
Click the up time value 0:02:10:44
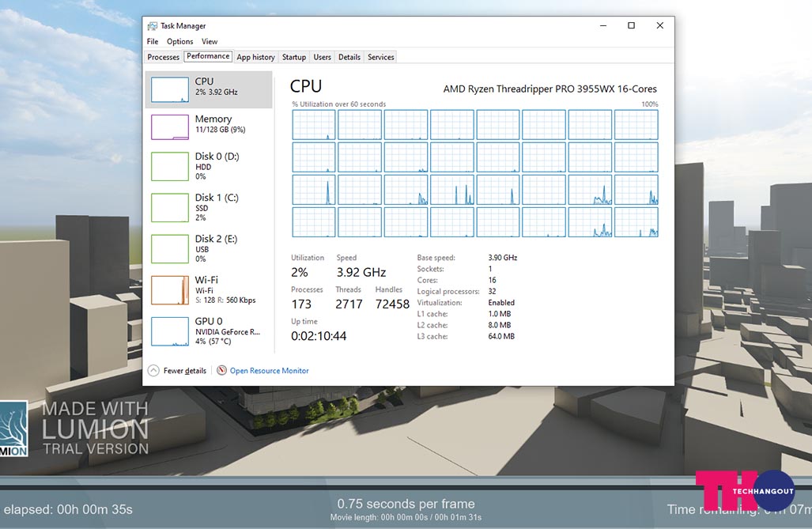[x=319, y=336]
